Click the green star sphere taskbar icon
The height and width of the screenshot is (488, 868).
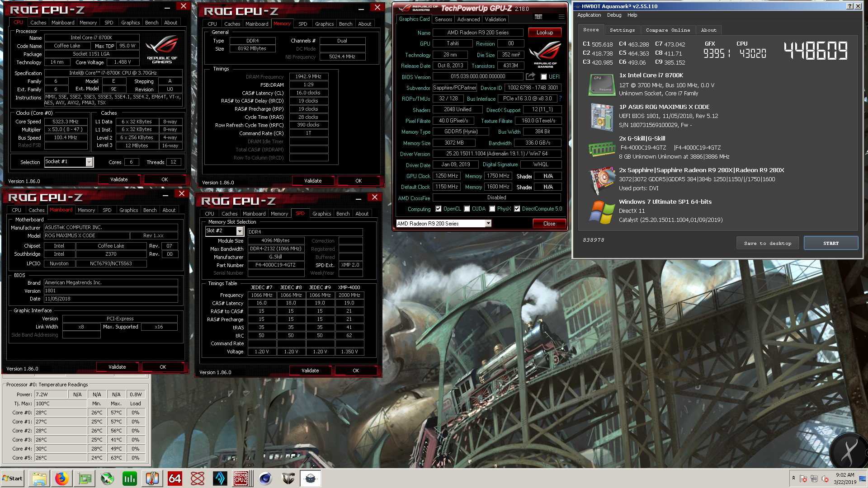pyautogui.click(x=107, y=478)
